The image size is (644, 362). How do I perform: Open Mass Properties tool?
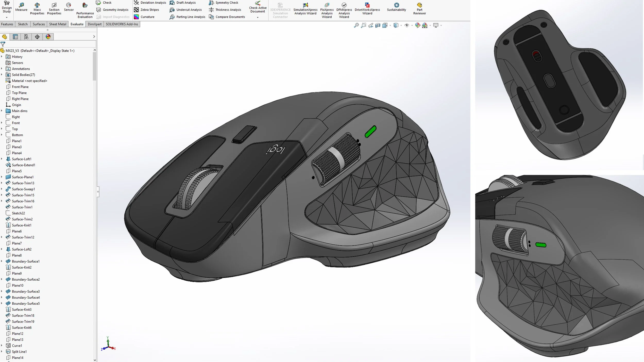coord(37,5)
